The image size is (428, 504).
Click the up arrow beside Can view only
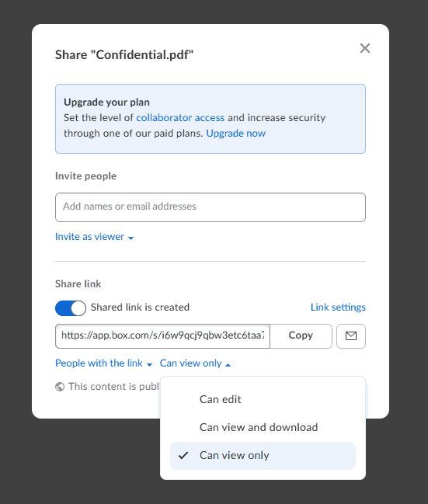point(228,364)
